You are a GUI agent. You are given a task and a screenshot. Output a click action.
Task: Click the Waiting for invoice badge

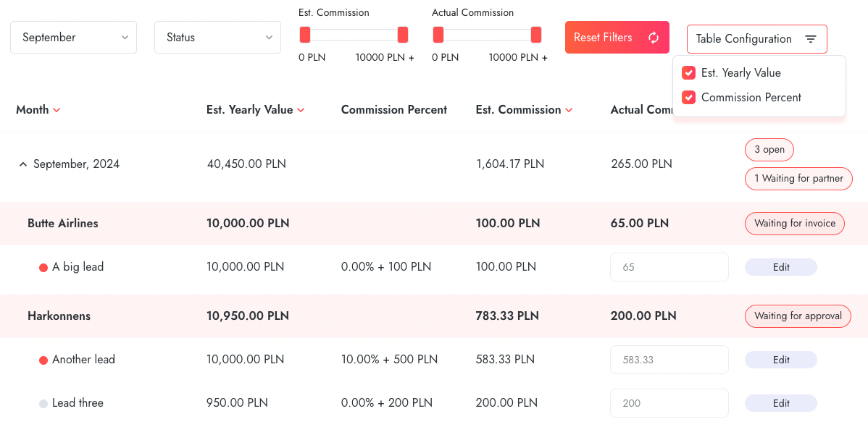pos(794,224)
